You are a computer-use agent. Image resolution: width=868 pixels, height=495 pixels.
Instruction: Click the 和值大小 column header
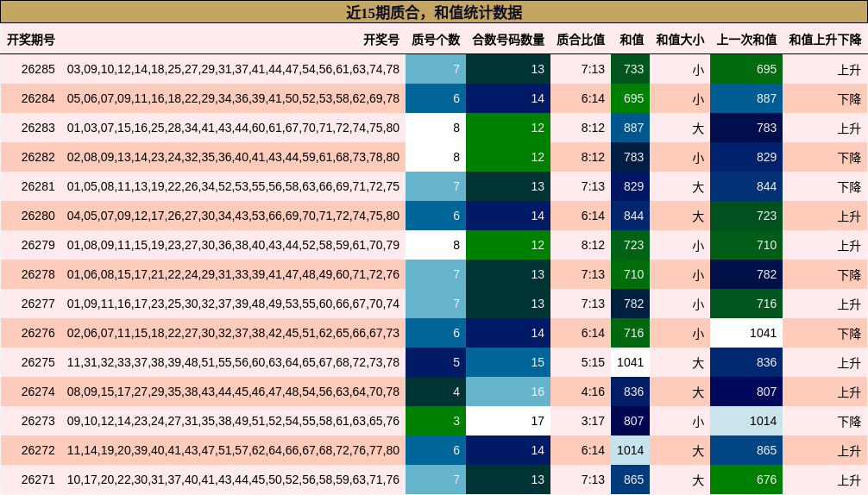(680, 40)
